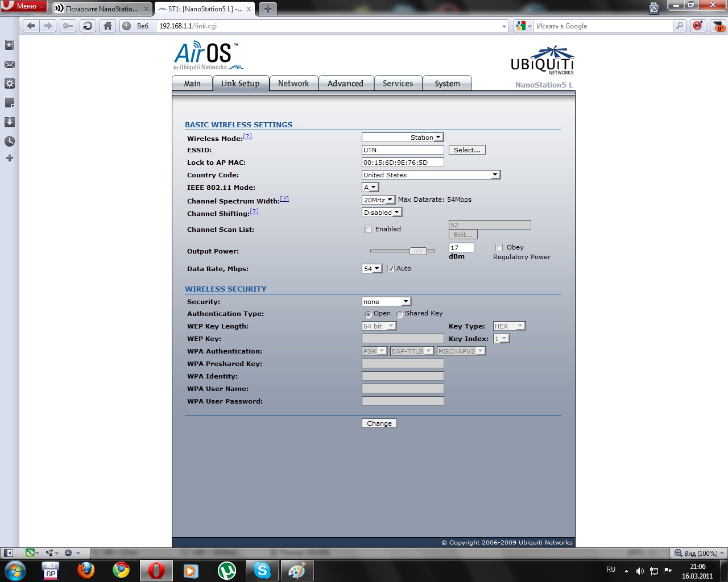728x582 pixels.
Task: Open Skype from the taskbar
Action: click(262, 570)
